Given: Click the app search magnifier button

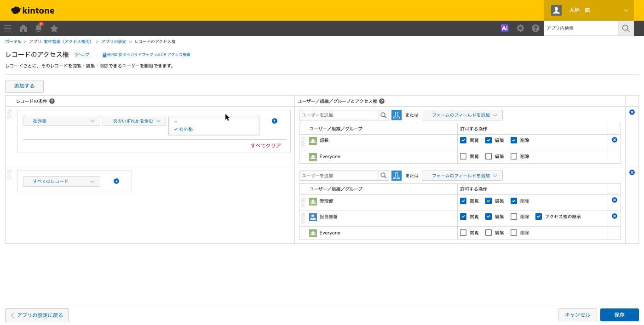Looking at the screenshot, I should coord(626,28).
